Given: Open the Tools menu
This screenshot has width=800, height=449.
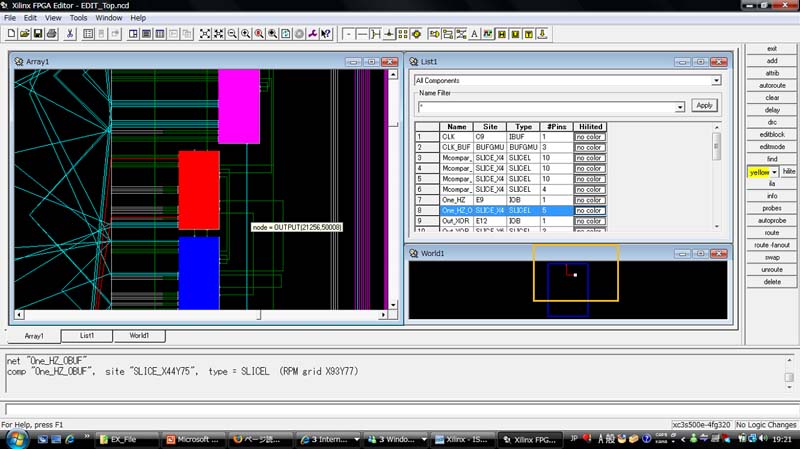Looking at the screenshot, I should [x=79, y=18].
